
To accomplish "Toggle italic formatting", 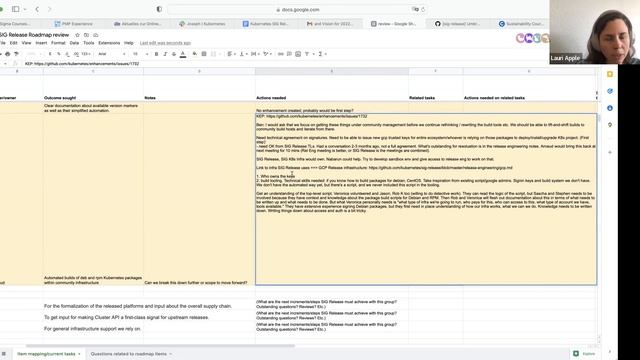I will [x=165, y=54].
